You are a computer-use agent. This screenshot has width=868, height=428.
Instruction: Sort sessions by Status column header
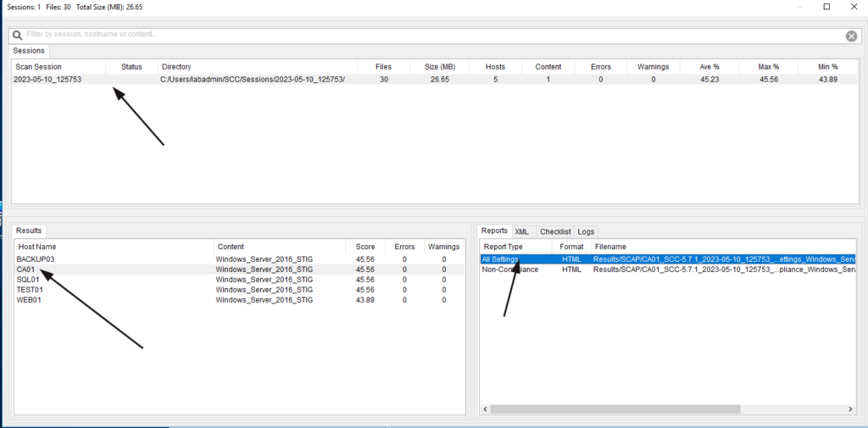pos(131,66)
